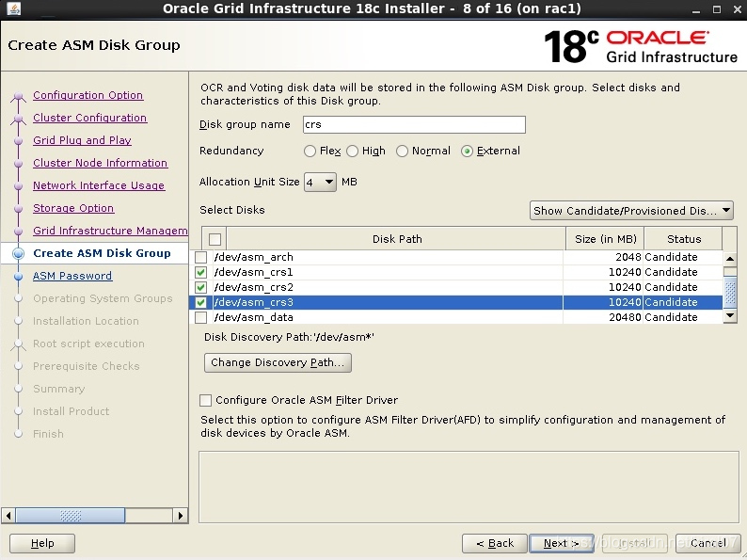The image size is (747, 560).
Task: Click the empty message area at bottom
Action: pyautogui.click(x=469, y=488)
